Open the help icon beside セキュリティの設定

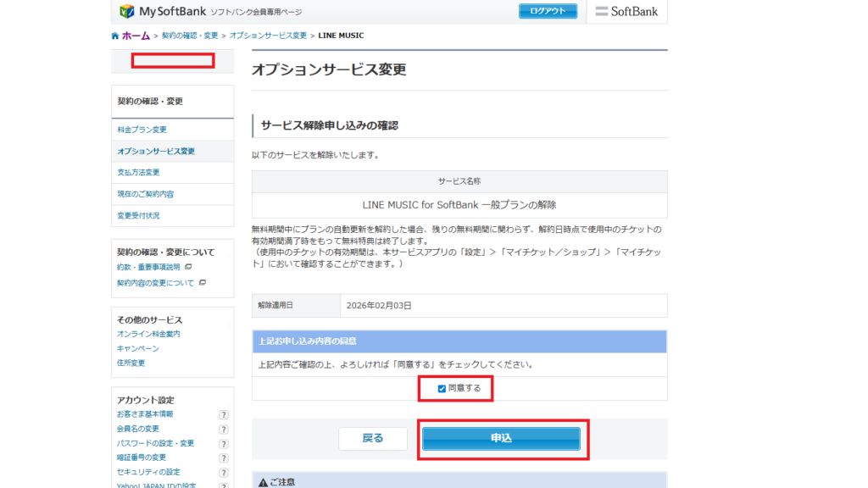(223, 470)
